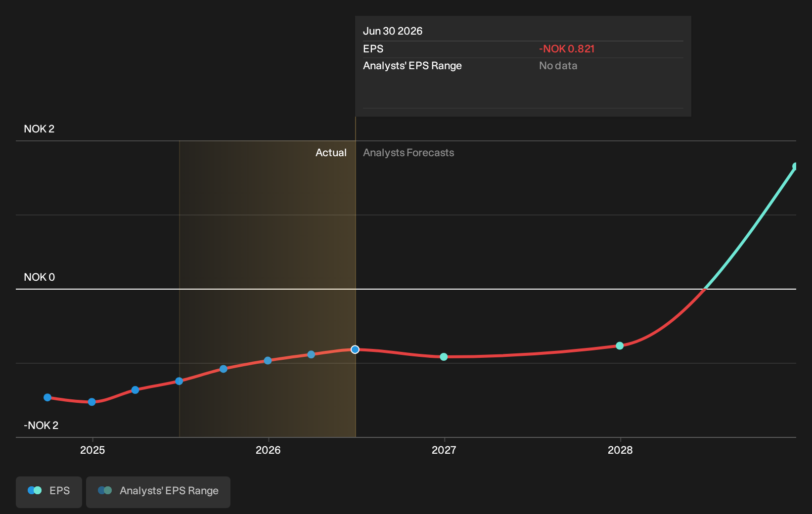Click the EPS point just after 2026

click(x=311, y=354)
